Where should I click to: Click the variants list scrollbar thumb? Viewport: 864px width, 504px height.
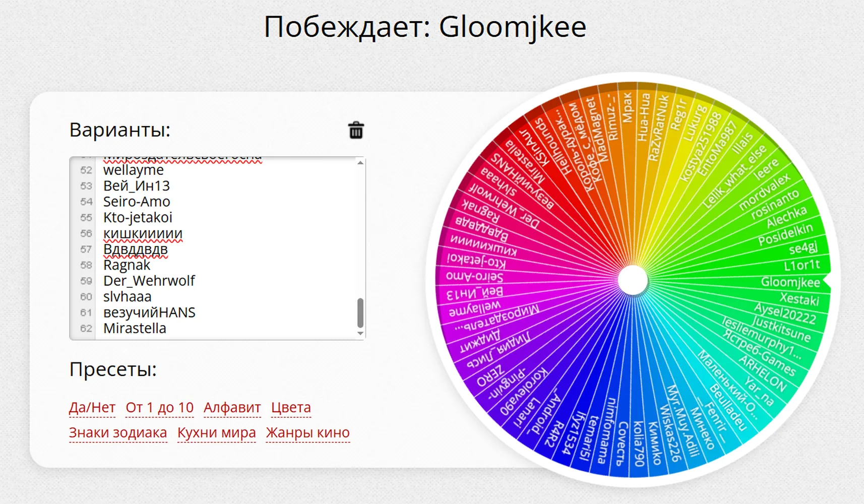[x=360, y=312]
